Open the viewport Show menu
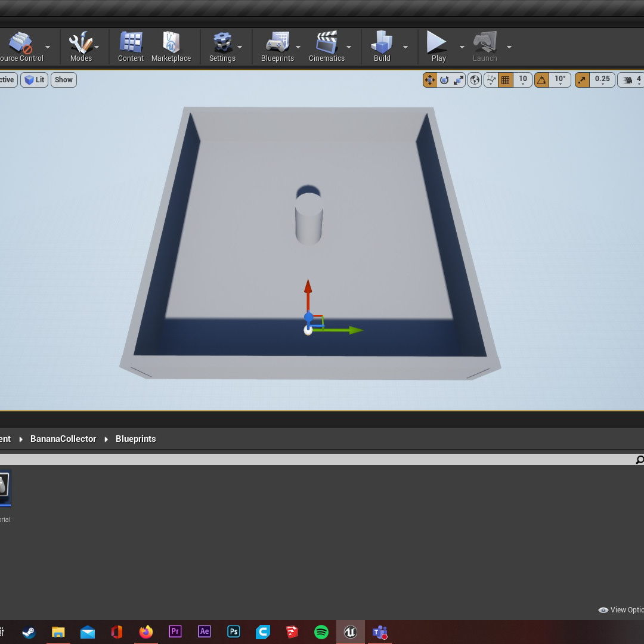This screenshot has width=644, height=644. tap(64, 80)
